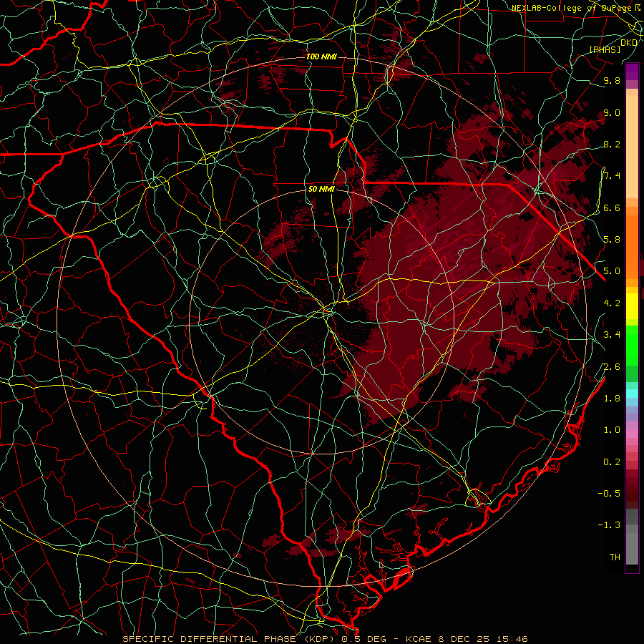Click the -0.5 value on the color scale
This screenshot has width=644, height=644.
click(609, 493)
